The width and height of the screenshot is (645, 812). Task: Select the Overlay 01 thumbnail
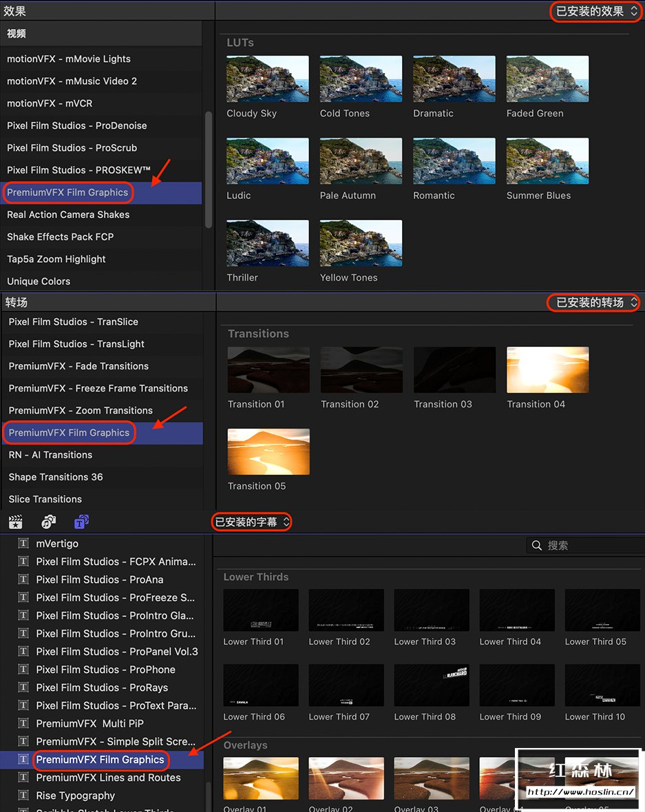click(x=261, y=778)
